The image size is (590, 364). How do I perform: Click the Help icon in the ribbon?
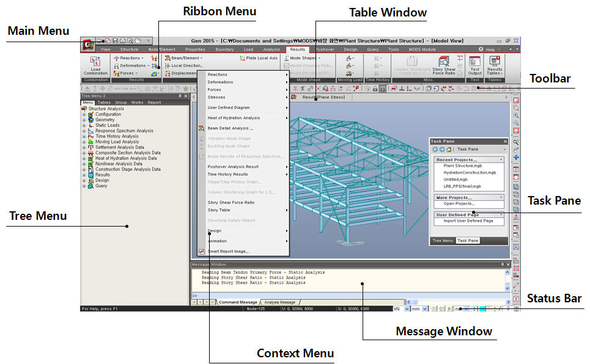481,49
